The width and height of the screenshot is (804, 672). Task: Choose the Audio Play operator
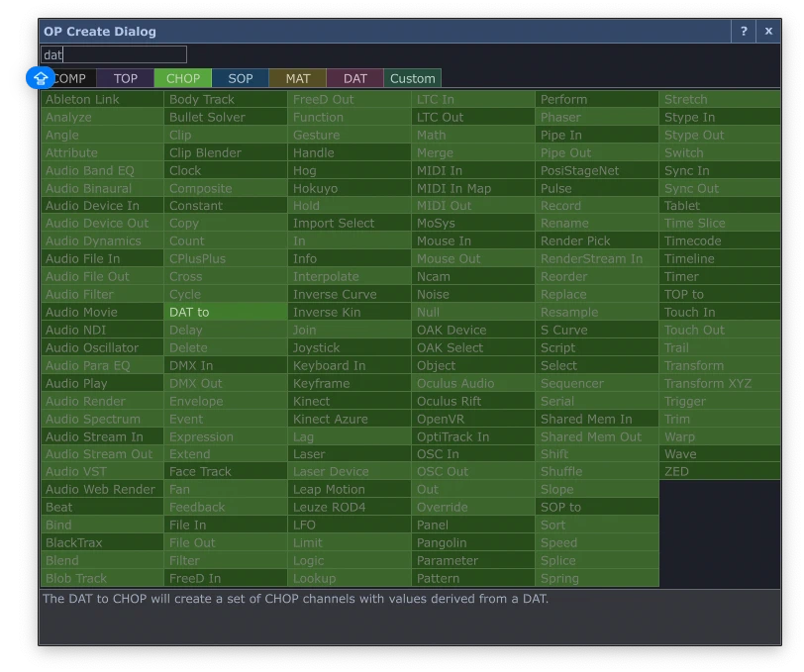[x=102, y=383]
